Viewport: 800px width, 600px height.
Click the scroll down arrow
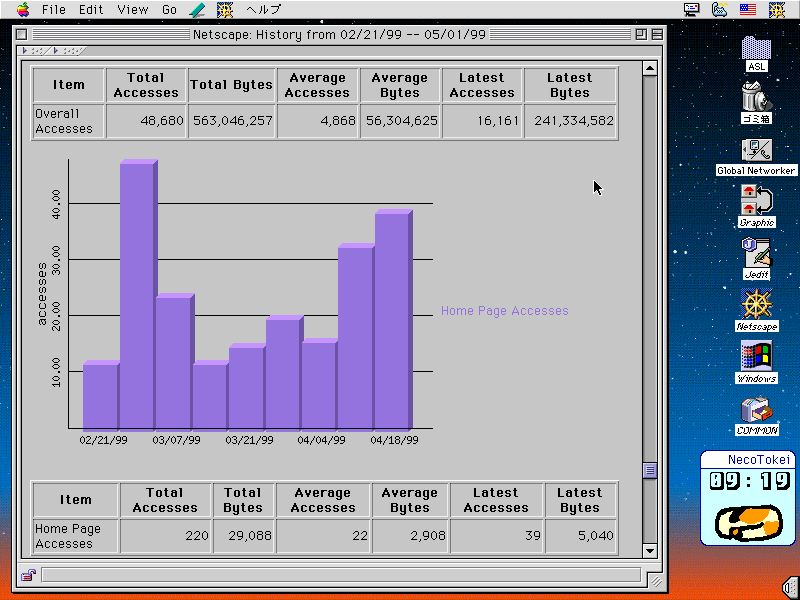[x=649, y=551]
